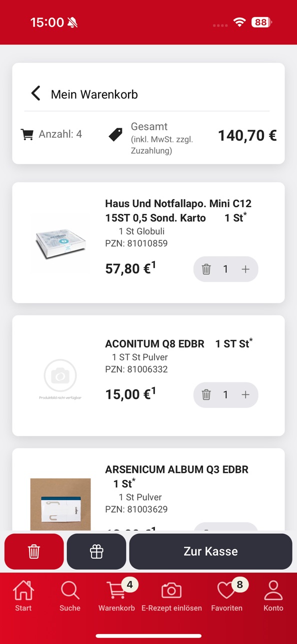297x644 pixels.
Task: Open ARSENICUM ALBUM product image
Action: coord(60,504)
